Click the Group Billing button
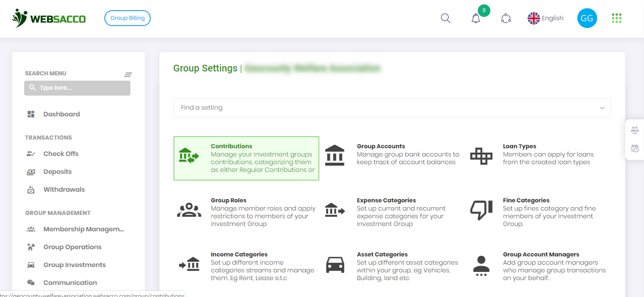This screenshot has height=297, width=644. (x=127, y=18)
